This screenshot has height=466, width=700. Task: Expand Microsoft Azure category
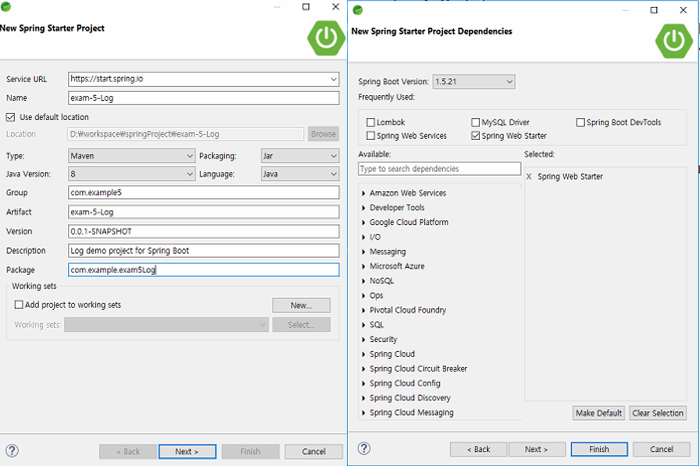point(363,266)
